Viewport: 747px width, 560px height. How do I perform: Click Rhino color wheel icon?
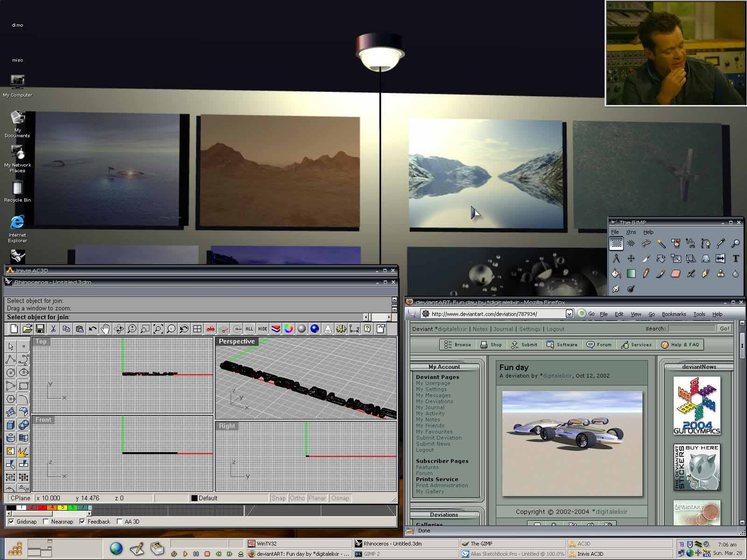(289, 329)
